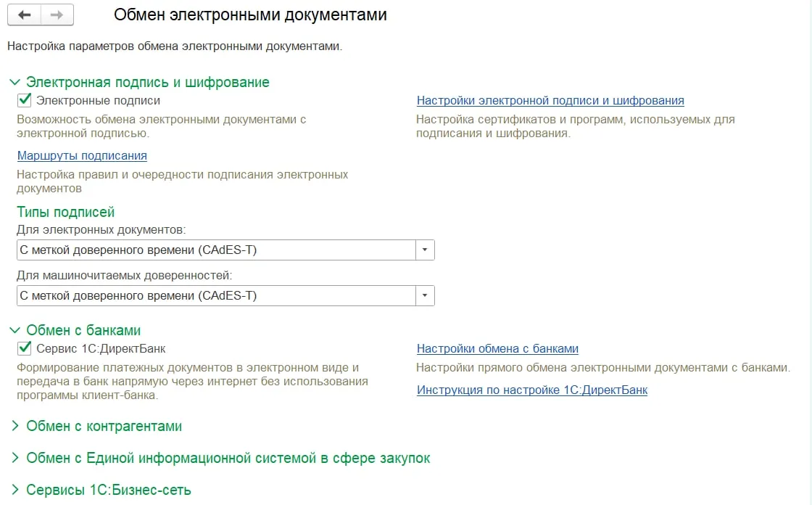Expand Обмен с Единой информационной системой section
812x505 pixels.
pos(15,459)
